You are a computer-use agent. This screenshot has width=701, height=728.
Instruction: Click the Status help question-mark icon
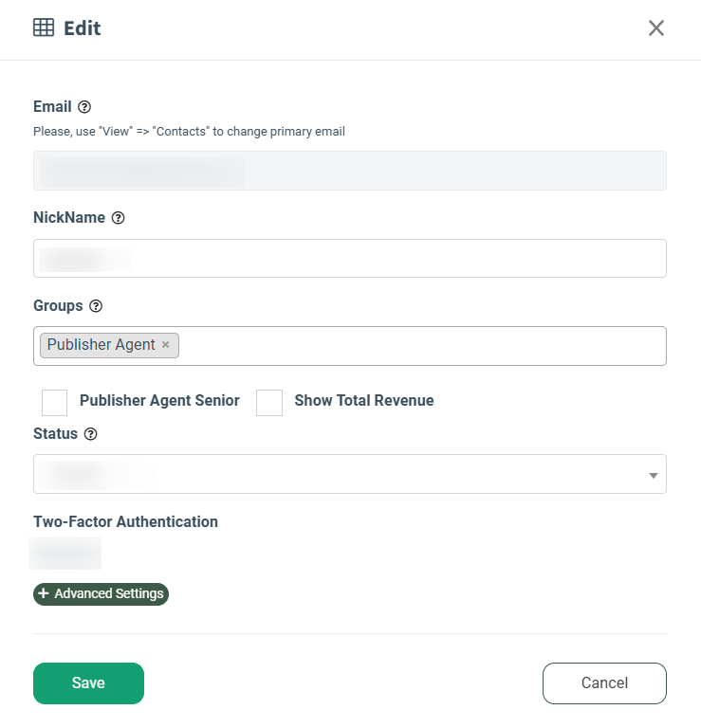pos(90,434)
